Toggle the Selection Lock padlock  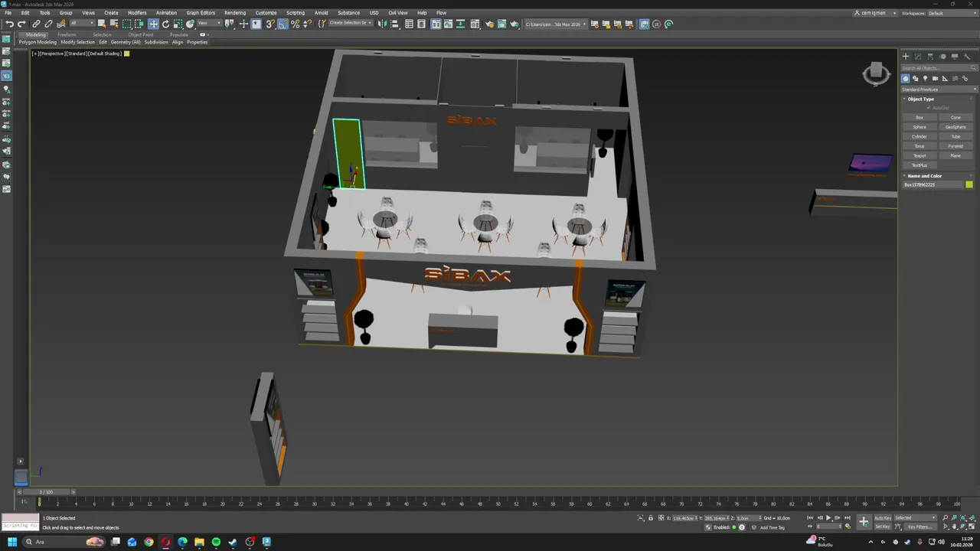point(651,517)
